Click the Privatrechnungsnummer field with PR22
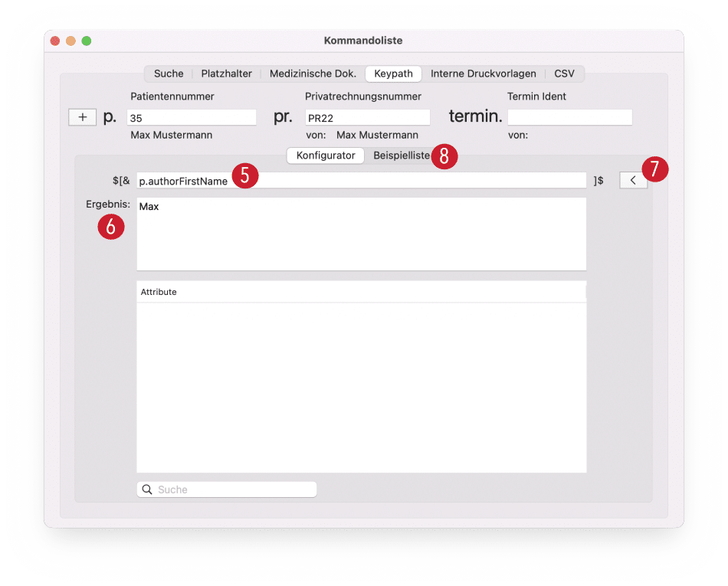This screenshot has width=728, height=586. click(367, 117)
